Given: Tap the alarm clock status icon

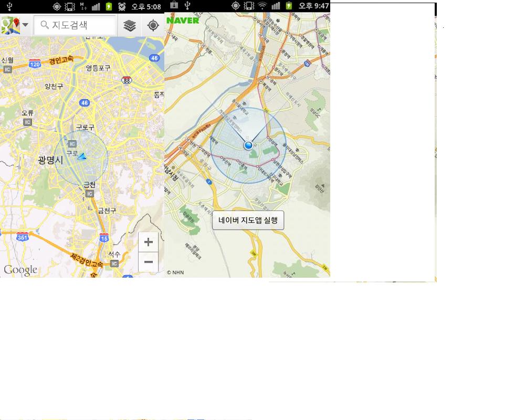Looking at the screenshot, I should pyautogui.click(x=122, y=6).
